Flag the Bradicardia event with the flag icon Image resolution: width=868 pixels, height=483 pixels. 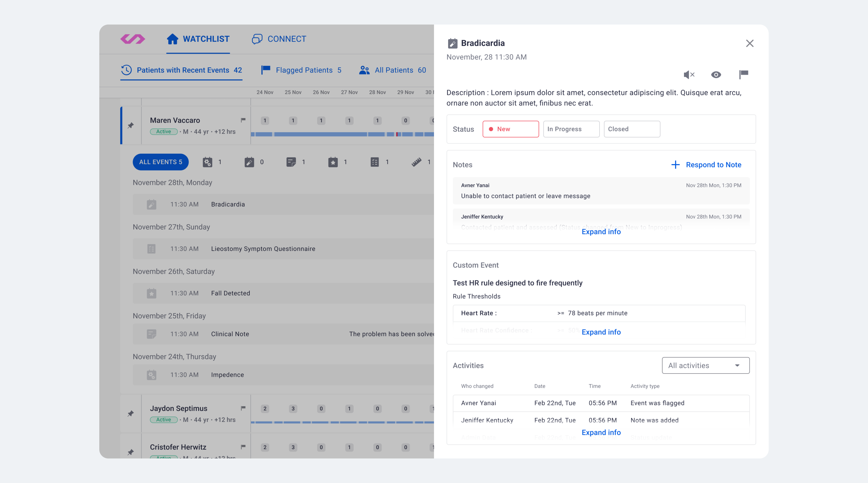[x=743, y=74]
